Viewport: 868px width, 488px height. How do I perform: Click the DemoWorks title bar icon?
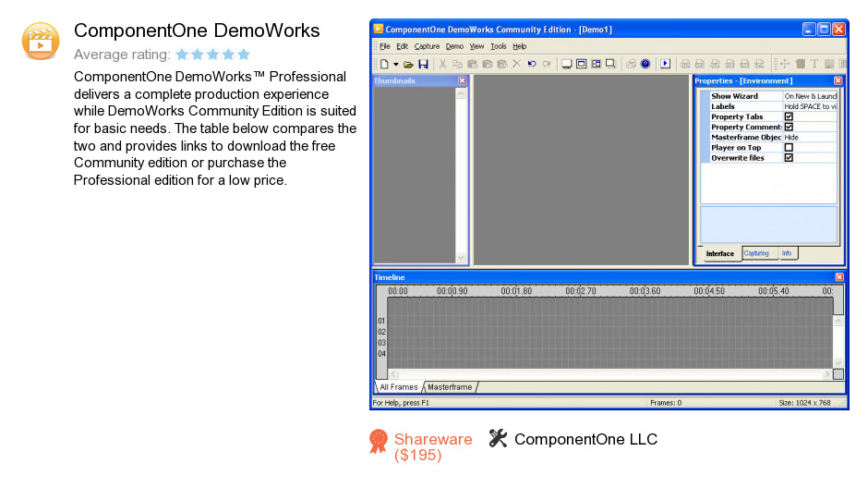tap(378, 29)
